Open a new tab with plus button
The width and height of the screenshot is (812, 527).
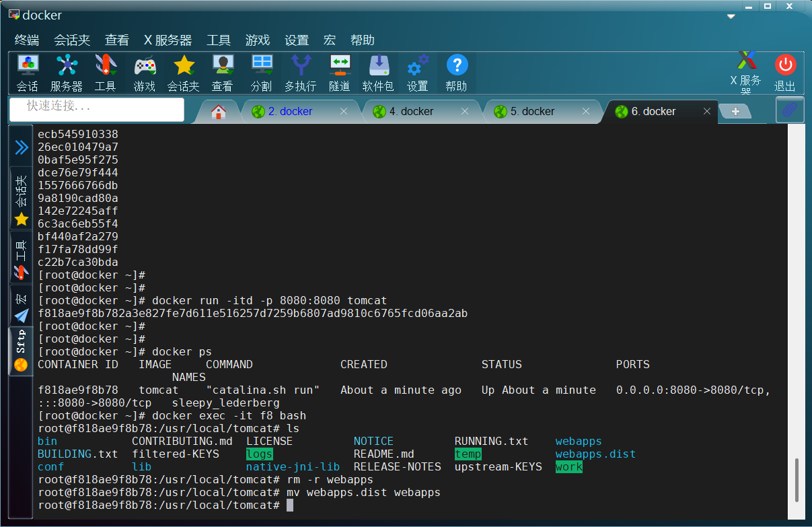click(x=735, y=112)
